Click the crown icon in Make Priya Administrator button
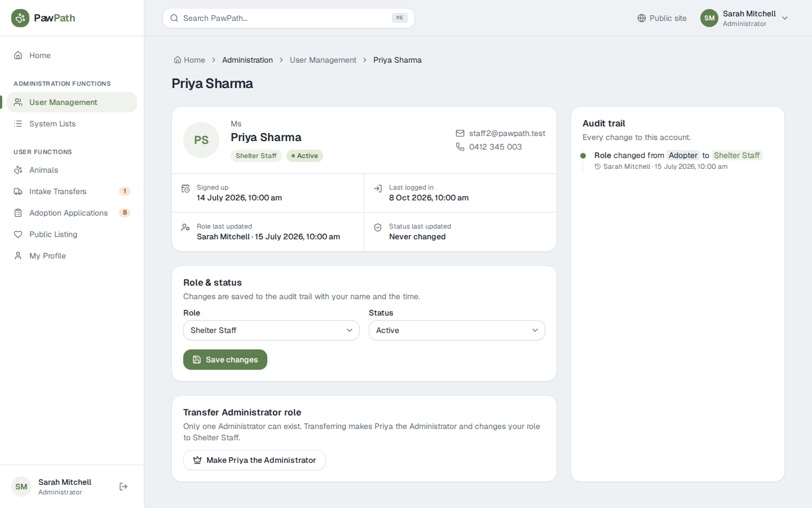Viewport: 812px width, 508px height. [x=197, y=460]
